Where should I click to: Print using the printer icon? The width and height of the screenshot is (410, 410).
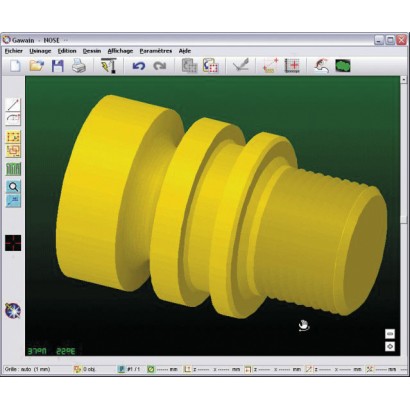click(79, 66)
